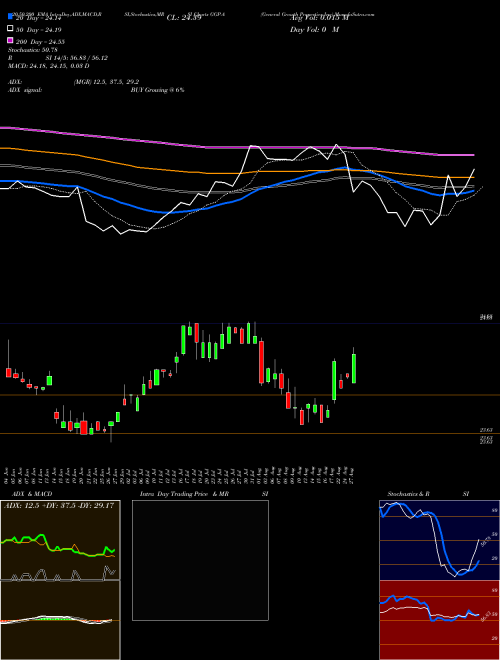Click the '50 Day - 24.19' legend text
The height and width of the screenshot is (660, 500).
tap(39, 30)
